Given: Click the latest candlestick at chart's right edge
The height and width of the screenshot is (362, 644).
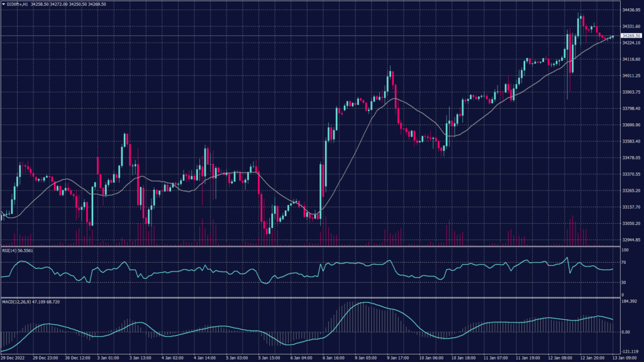Looking at the screenshot, I should click(612, 36).
